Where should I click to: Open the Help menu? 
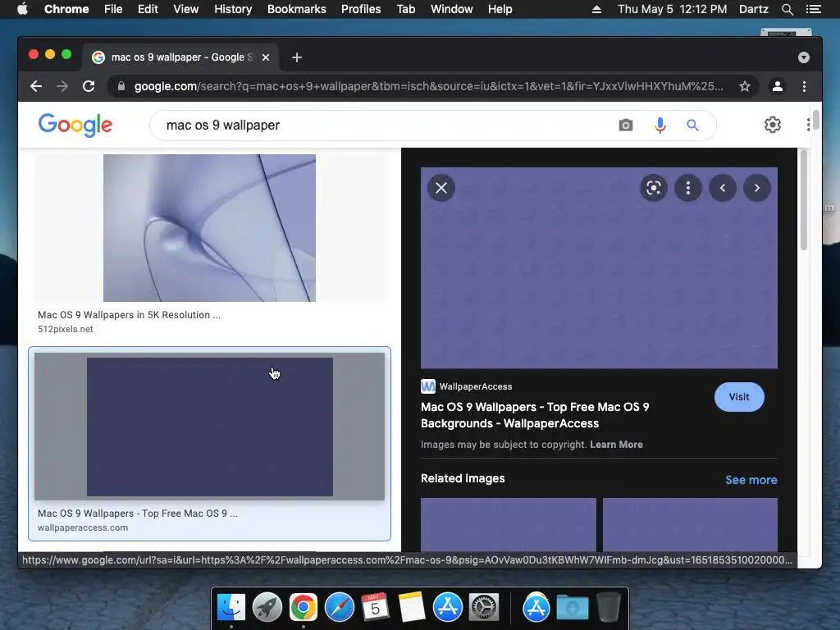pyautogui.click(x=500, y=9)
